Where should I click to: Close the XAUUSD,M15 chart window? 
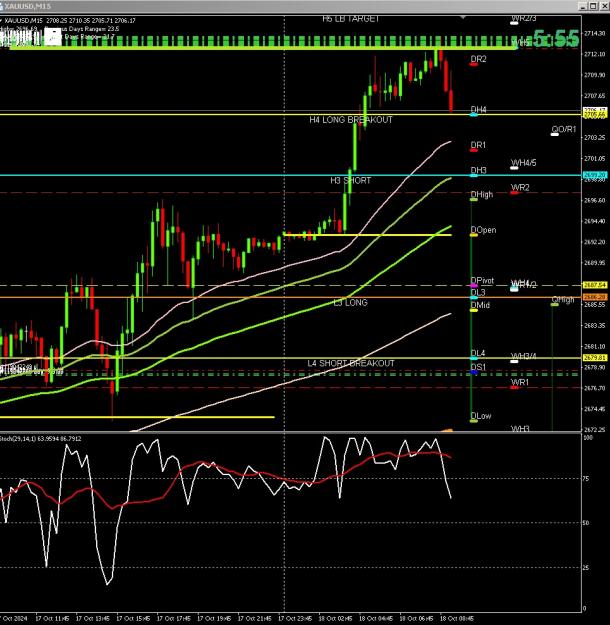pyautogui.click(x=603, y=6)
